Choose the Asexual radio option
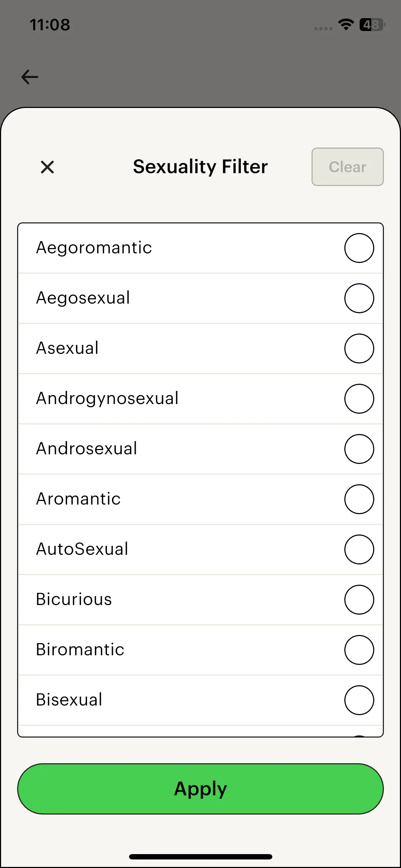Image resolution: width=401 pixels, height=868 pixels. (x=359, y=348)
